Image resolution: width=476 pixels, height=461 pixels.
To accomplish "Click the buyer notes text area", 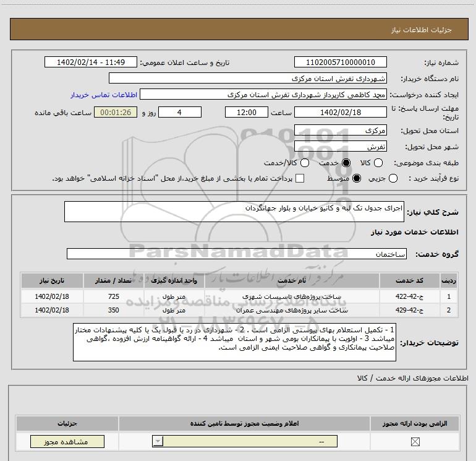I will pos(234,342).
